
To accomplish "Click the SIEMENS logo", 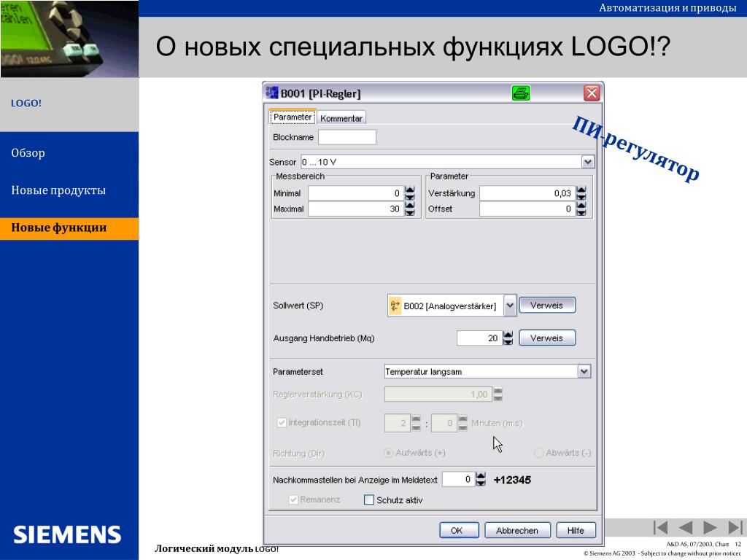I will [67, 534].
